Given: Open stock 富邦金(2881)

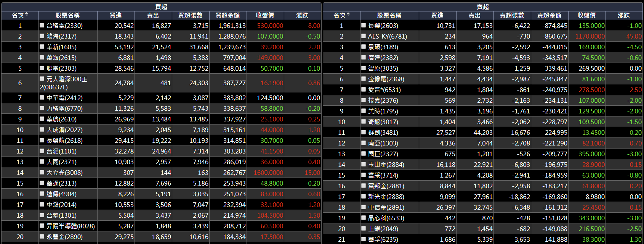Looking at the screenshot, I should click(386, 186).
